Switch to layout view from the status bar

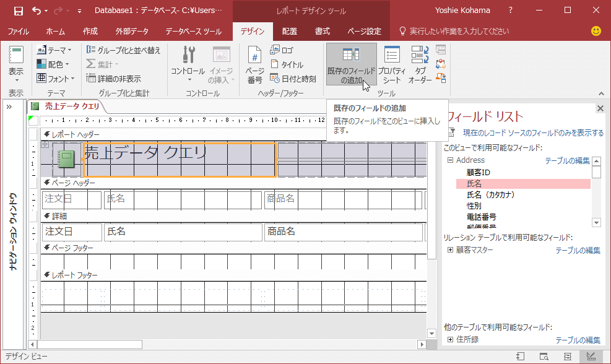(568, 357)
